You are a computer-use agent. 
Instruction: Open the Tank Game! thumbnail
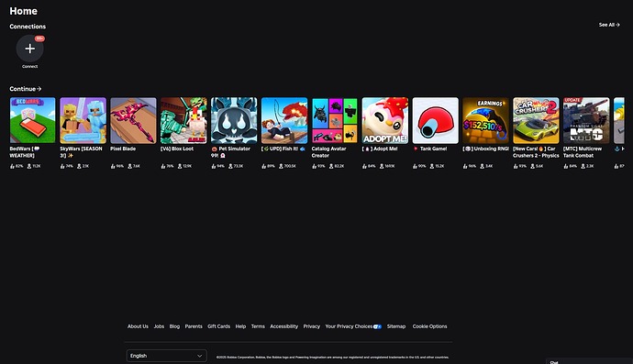(x=435, y=120)
